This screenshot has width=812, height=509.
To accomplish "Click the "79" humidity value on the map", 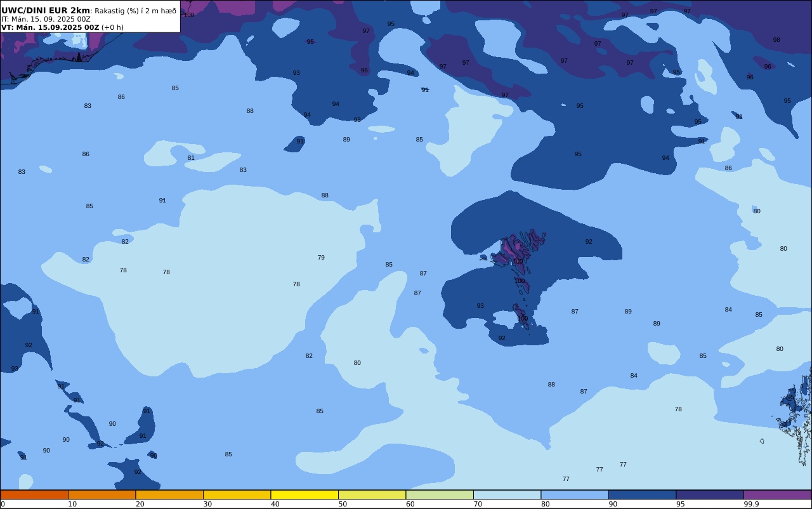I will point(321,258).
